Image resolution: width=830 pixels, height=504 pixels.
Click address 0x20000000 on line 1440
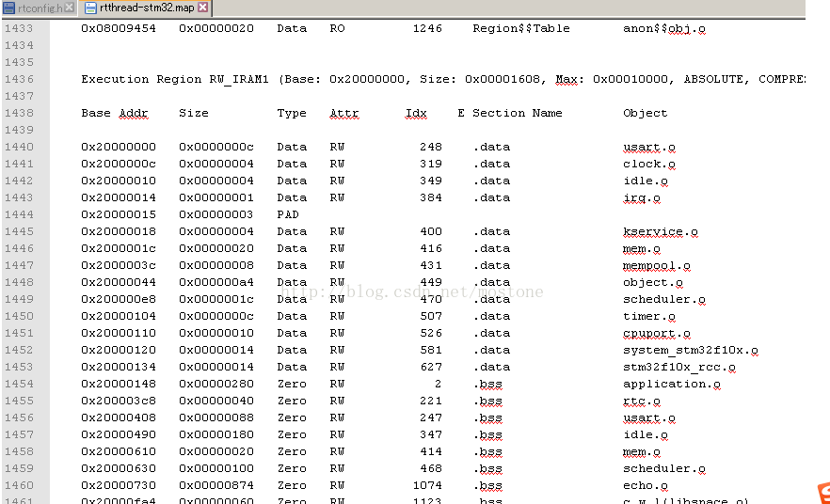[x=119, y=147]
